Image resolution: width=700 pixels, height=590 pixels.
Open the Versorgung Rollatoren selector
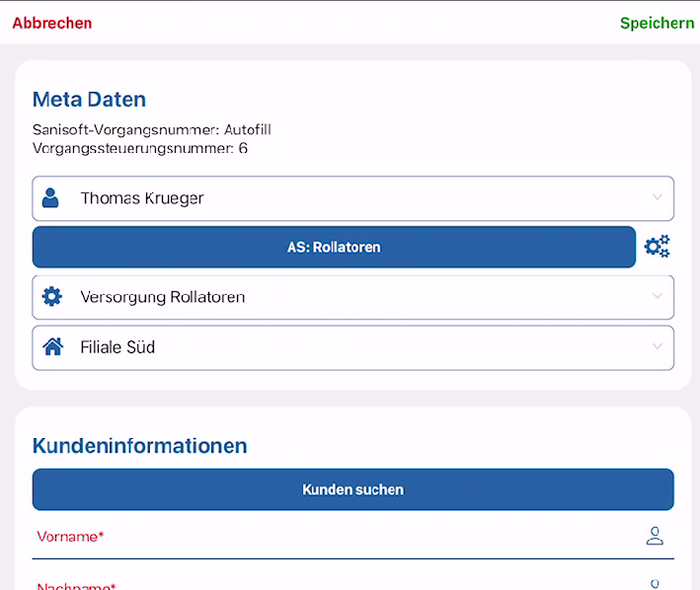[x=353, y=297]
